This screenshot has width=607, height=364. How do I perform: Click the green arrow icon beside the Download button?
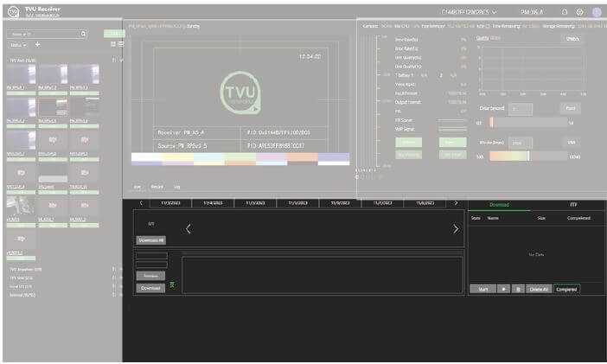click(x=172, y=285)
